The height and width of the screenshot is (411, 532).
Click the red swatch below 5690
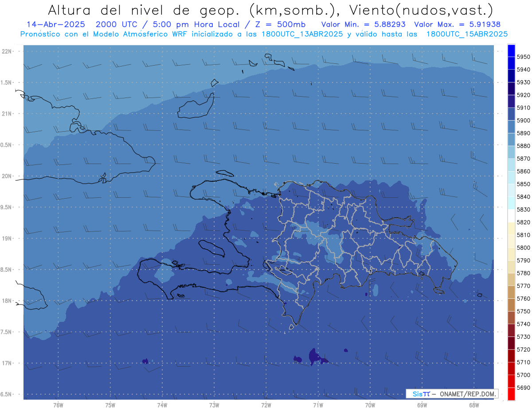tap(511, 394)
